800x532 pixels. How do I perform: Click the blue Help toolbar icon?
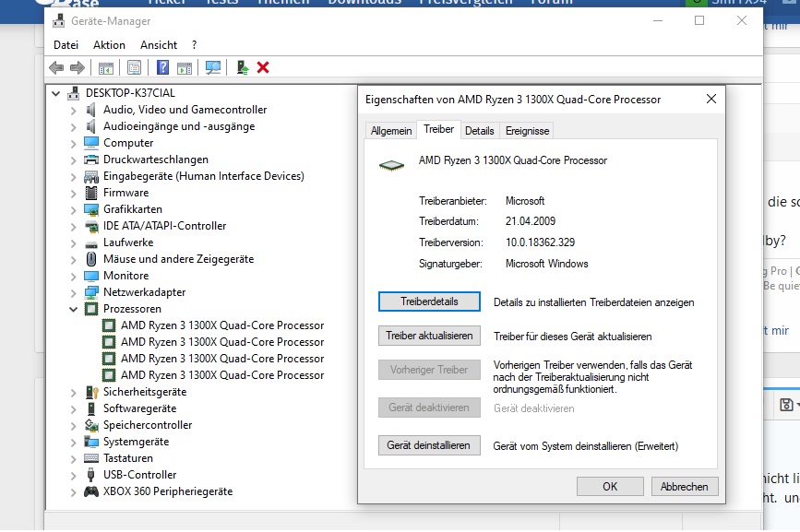[x=162, y=67]
